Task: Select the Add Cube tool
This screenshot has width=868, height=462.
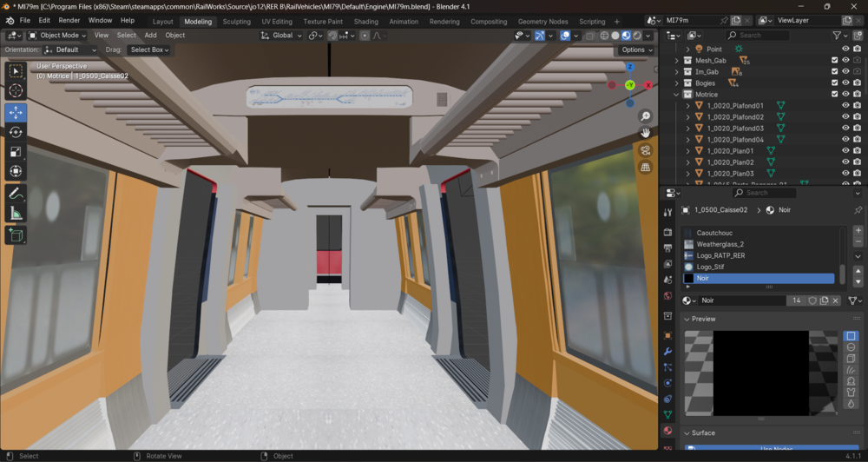Action: [x=16, y=234]
